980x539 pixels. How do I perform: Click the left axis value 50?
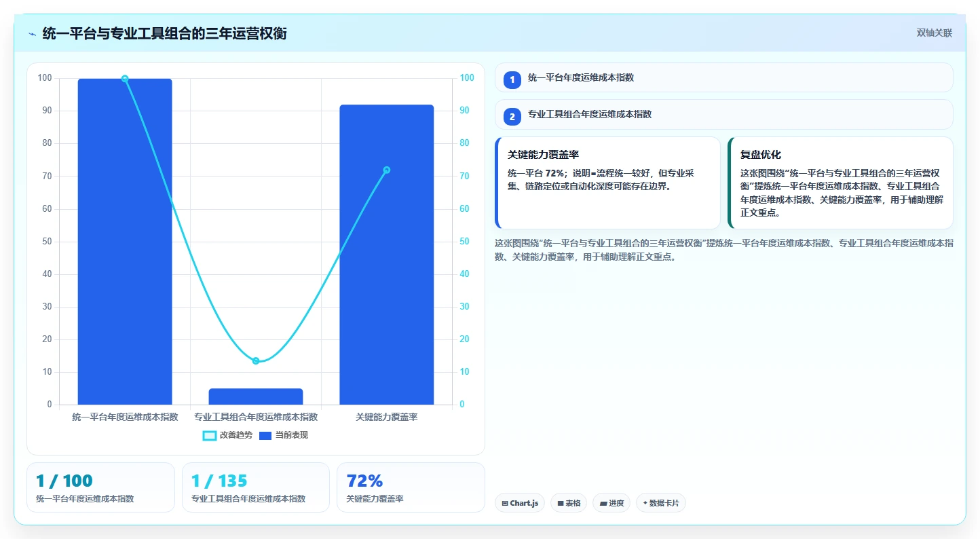click(x=47, y=242)
